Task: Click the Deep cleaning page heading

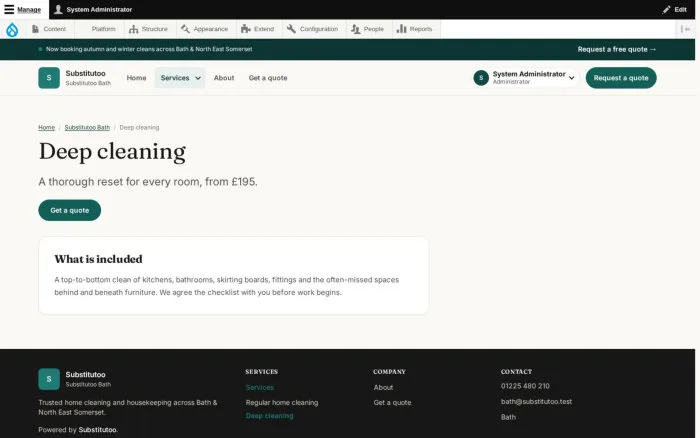Action: (x=112, y=152)
